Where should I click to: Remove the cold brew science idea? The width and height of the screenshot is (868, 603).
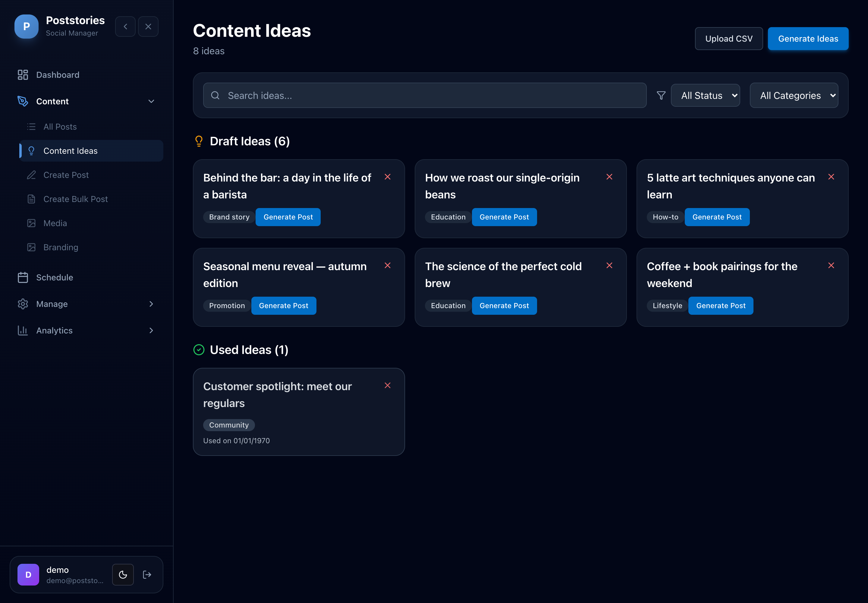pyautogui.click(x=609, y=266)
